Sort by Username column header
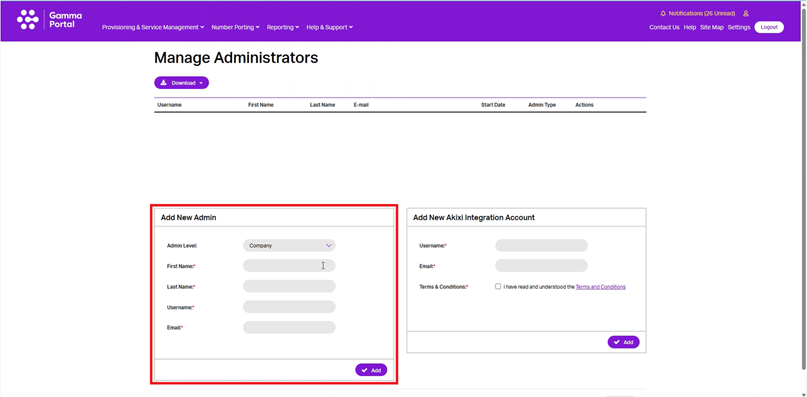 (x=169, y=105)
